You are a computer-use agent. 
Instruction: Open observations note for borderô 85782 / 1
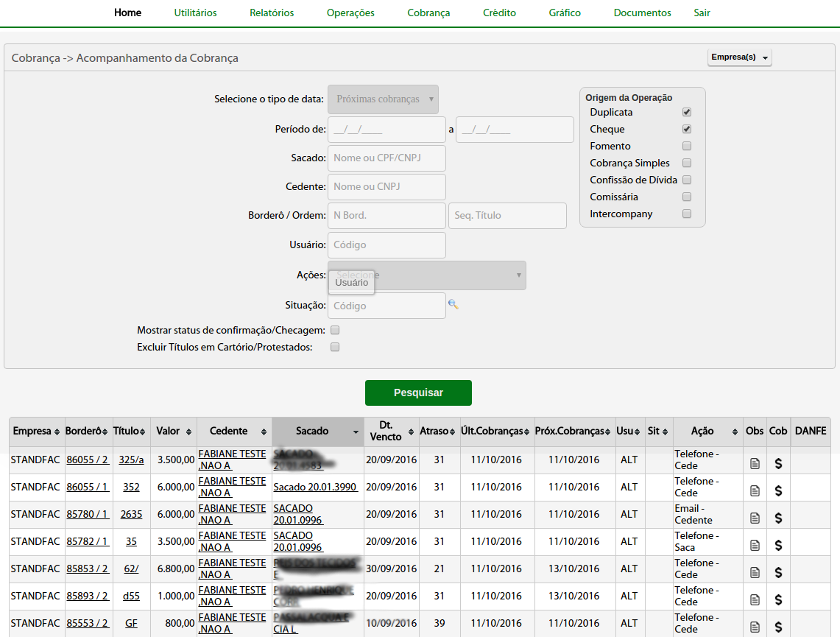pyautogui.click(x=755, y=546)
